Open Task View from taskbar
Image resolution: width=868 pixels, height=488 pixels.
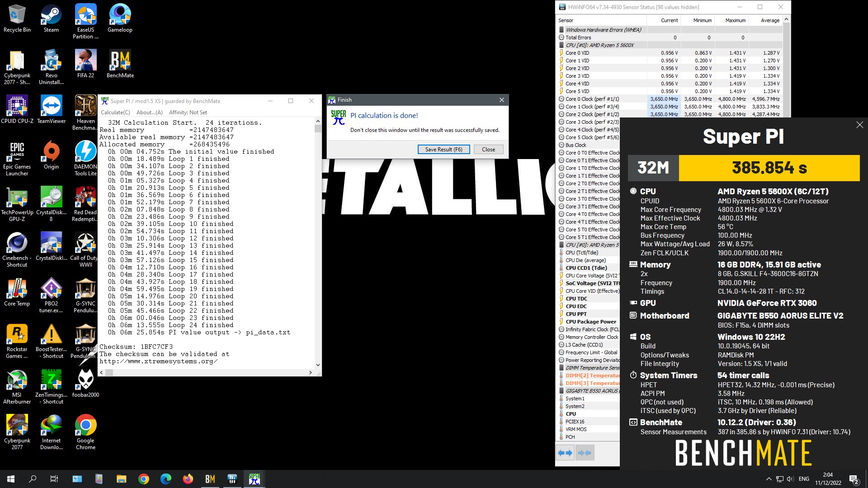[x=54, y=479]
